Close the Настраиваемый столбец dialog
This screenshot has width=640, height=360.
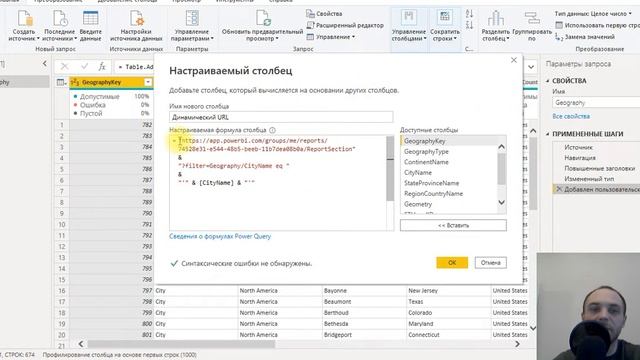514,60
